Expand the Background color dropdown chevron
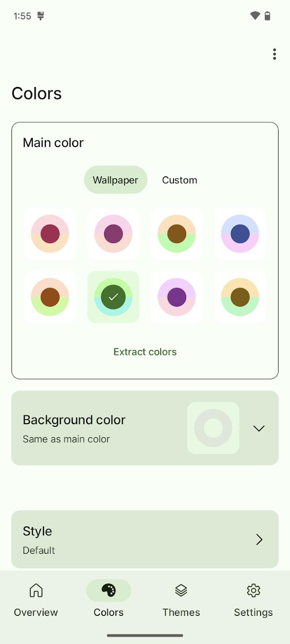Screen dimensions: 290x644 point(259,428)
